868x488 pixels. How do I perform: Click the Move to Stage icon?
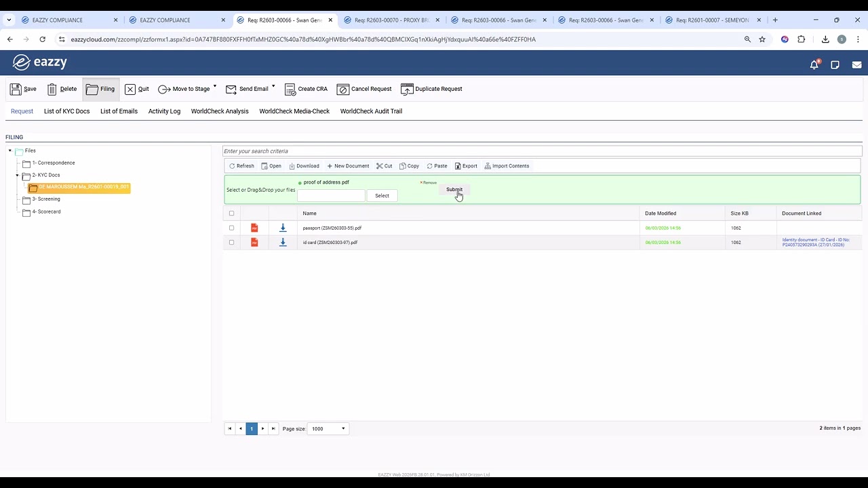coord(164,89)
